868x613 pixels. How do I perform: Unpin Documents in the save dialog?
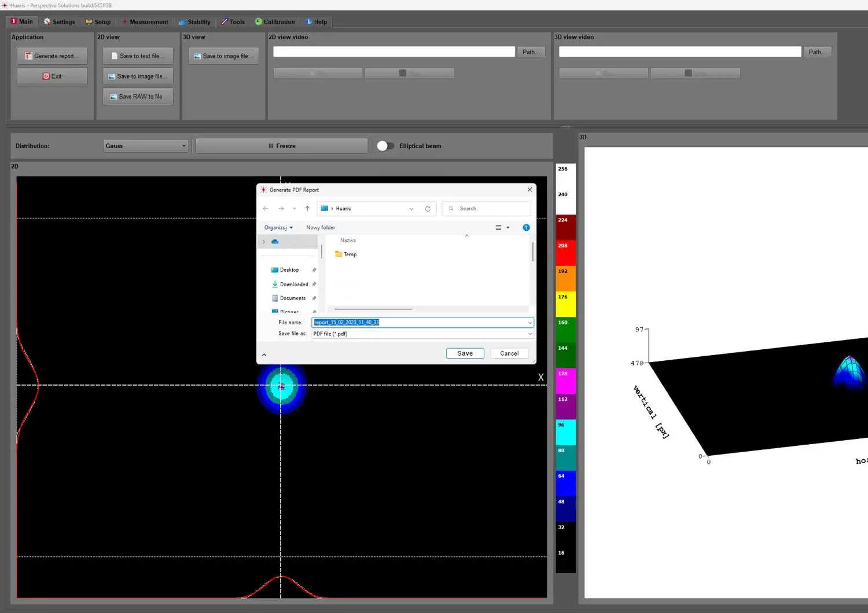coord(314,298)
